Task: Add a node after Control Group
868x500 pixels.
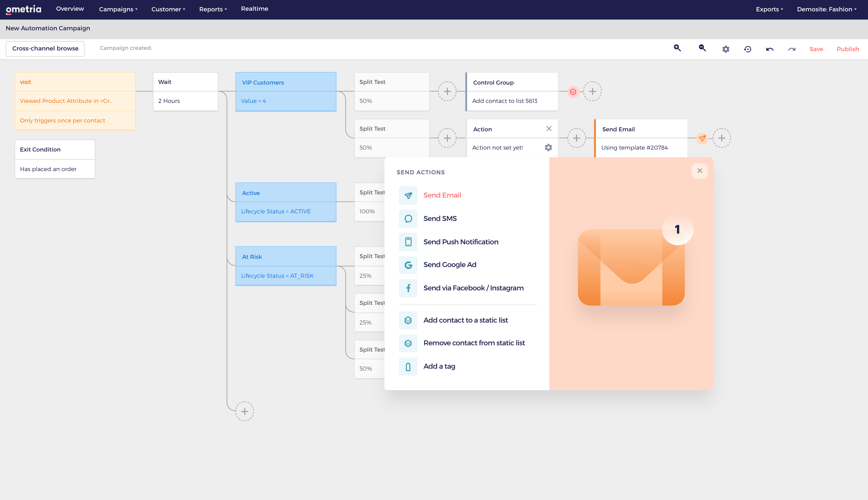Action: point(592,91)
